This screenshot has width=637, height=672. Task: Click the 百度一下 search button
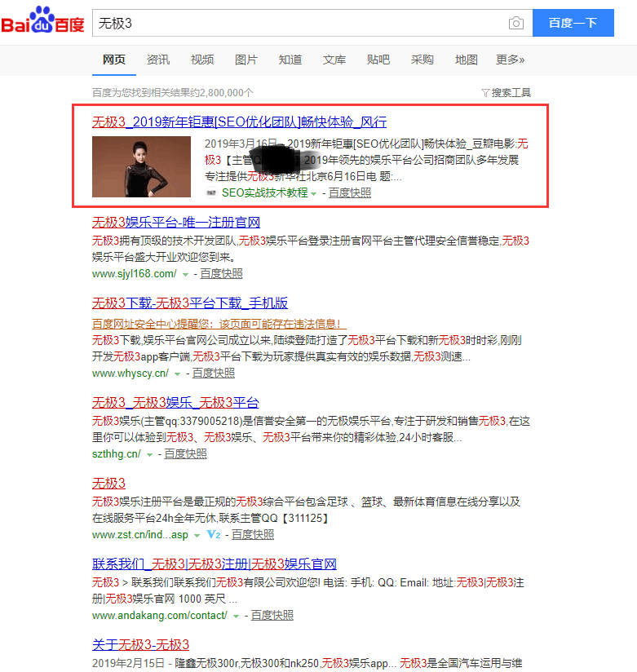click(x=573, y=23)
